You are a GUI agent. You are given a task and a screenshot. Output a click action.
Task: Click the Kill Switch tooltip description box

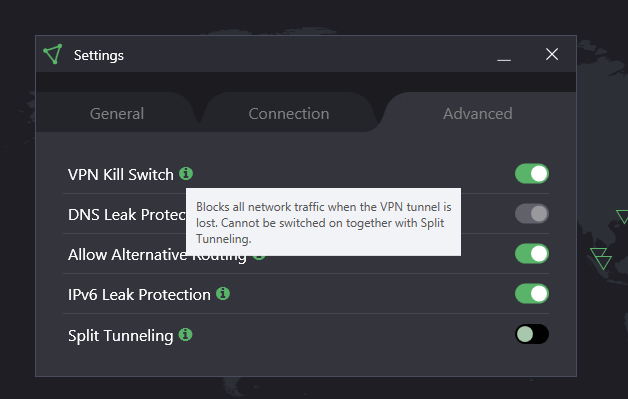[x=323, y=222]
